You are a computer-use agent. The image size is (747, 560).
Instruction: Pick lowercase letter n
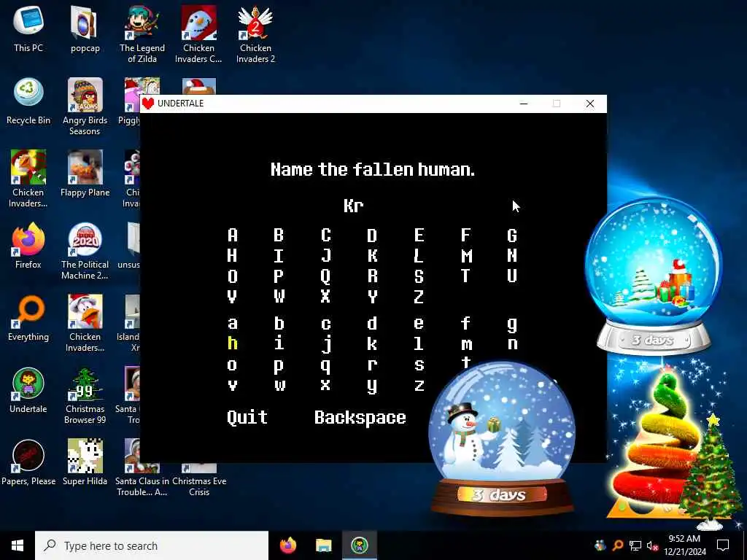[x=513, y=344]
